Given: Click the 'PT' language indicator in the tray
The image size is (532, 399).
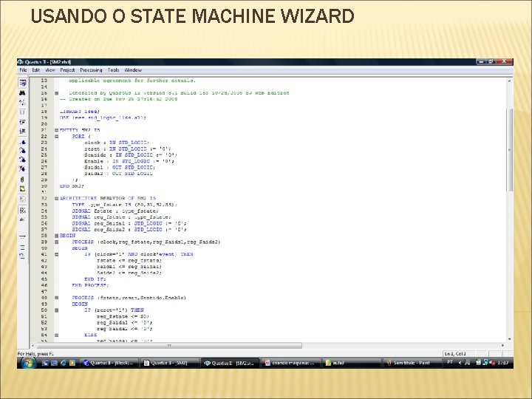Looking at the screenshot, I should click(450, 362).
